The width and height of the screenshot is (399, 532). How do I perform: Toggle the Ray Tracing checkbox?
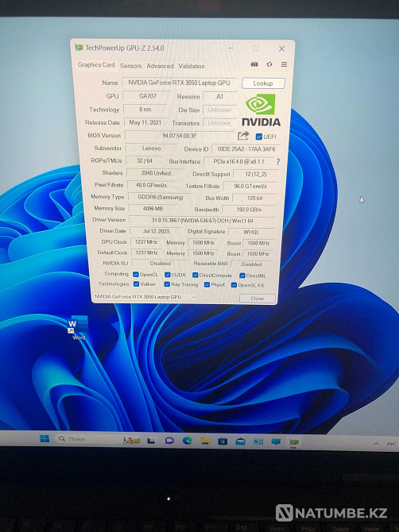[167, 284]
